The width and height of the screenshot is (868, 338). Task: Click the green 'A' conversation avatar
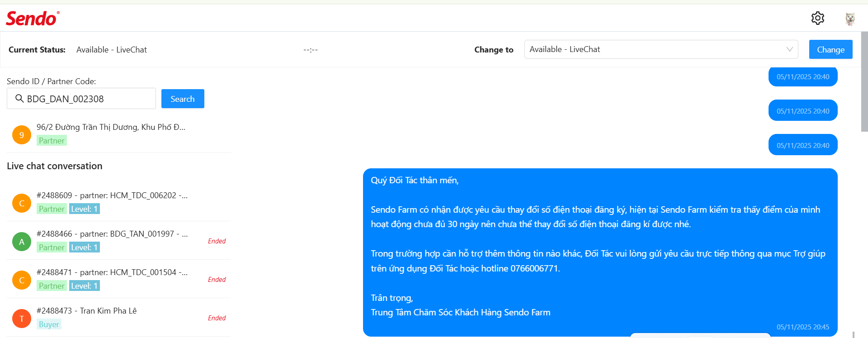click(22, 242)
